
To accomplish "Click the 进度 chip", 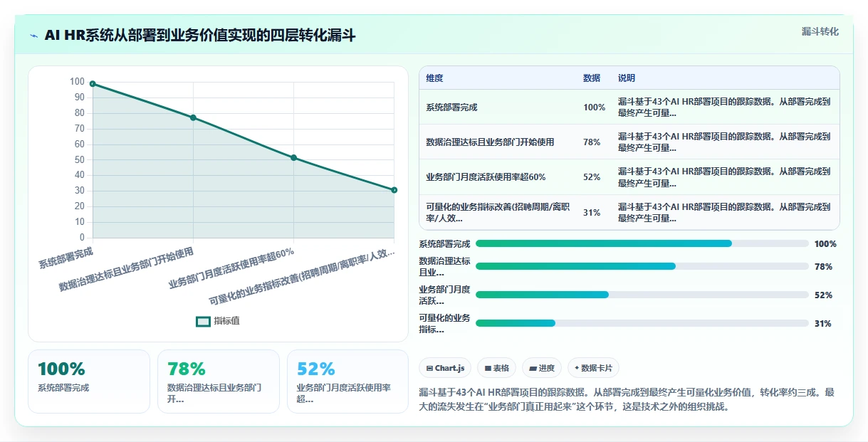I will pyautogui.click(x=542, y=368).
